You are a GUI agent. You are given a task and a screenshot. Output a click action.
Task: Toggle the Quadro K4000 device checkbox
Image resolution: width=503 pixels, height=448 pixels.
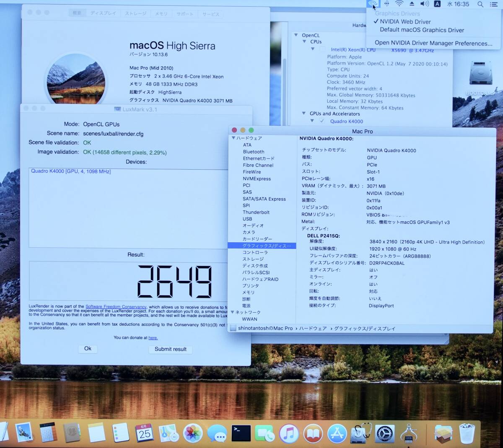point(322,121)
